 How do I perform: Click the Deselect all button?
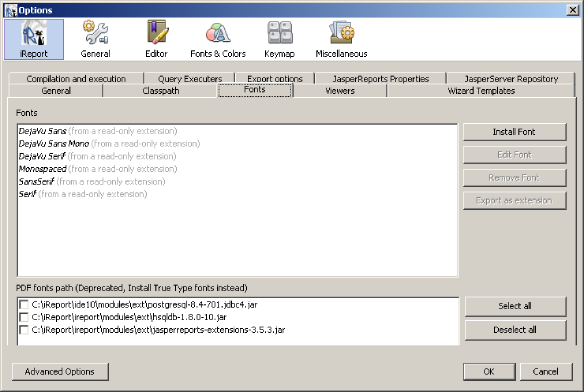(515, 330)
